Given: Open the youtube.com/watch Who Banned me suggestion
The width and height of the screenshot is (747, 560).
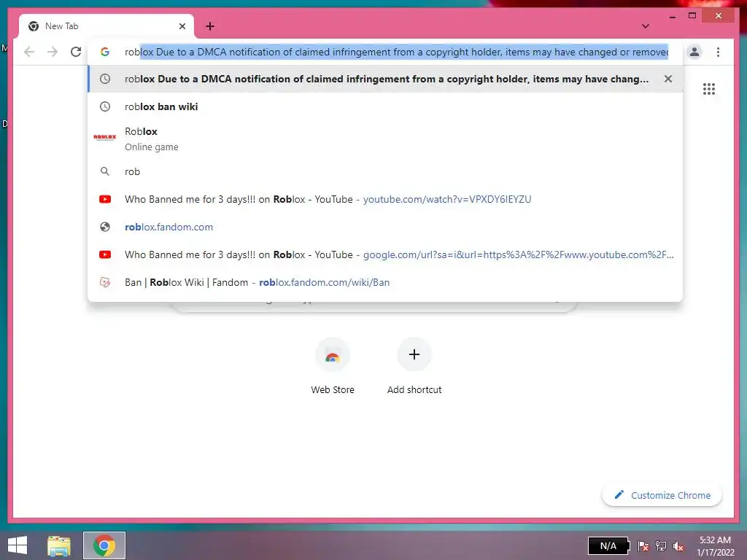Looking at the screenshot, I should pyautogui.click(x=385, y=199).
